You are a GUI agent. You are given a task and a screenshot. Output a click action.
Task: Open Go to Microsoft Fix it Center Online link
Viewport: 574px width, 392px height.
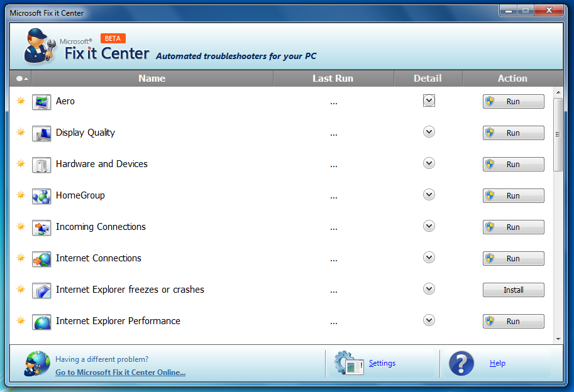coord(120,373)
